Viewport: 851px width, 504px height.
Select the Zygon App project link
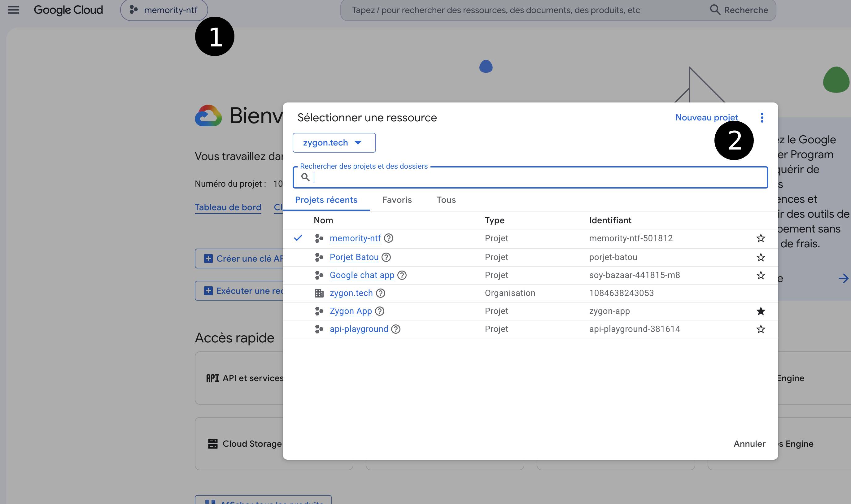(x=351, y=311)
